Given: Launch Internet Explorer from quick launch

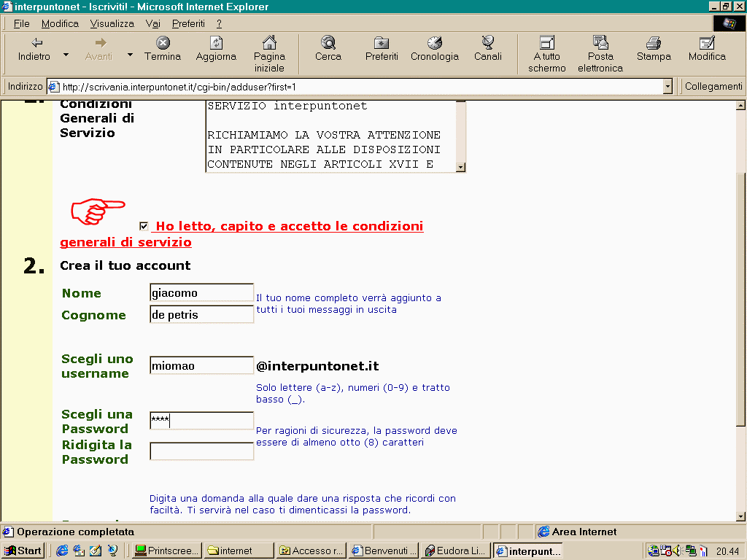Looking at the screenshot, I should [62, 551].
